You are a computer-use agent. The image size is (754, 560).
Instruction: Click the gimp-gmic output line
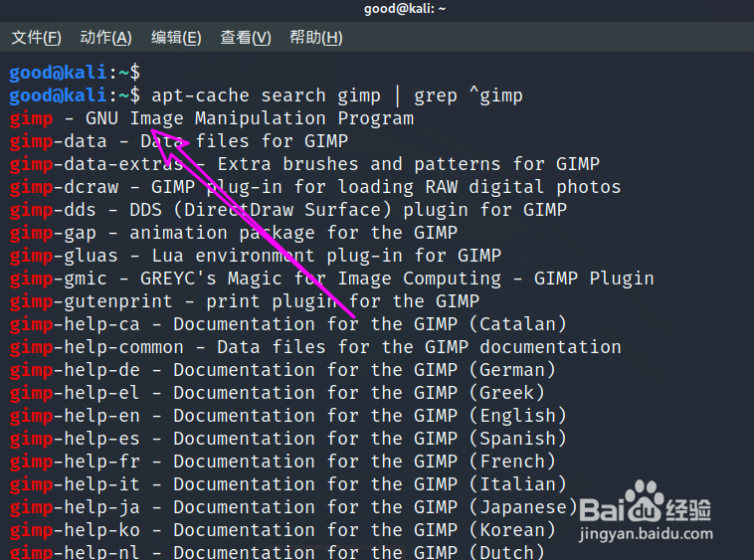coord(332,279)
